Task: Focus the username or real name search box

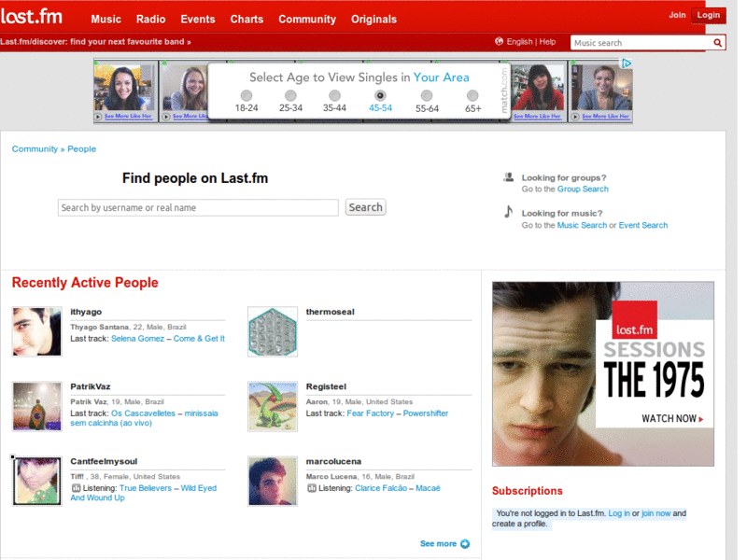Action: coord(198,207)
